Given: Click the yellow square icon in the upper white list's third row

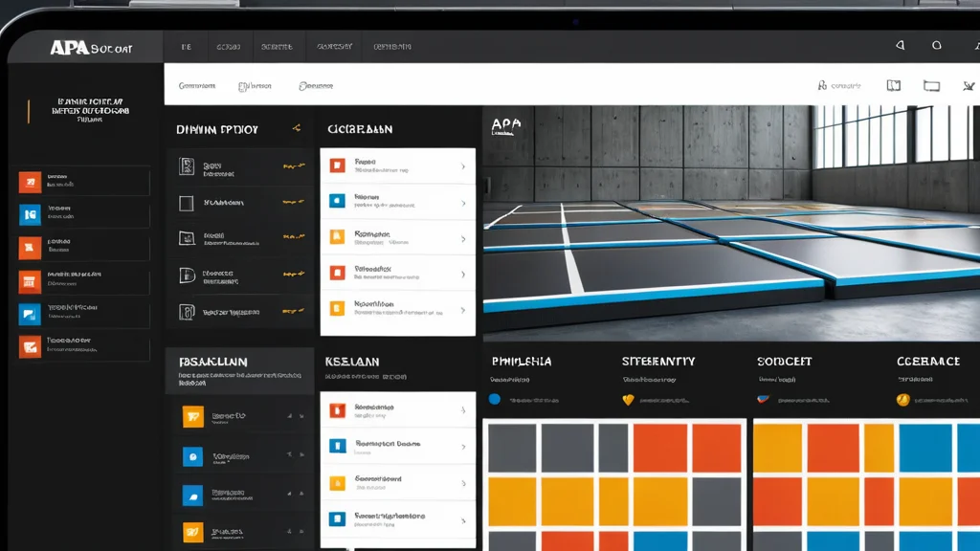Looking at the screenshot, I should (x=338, y=237).
